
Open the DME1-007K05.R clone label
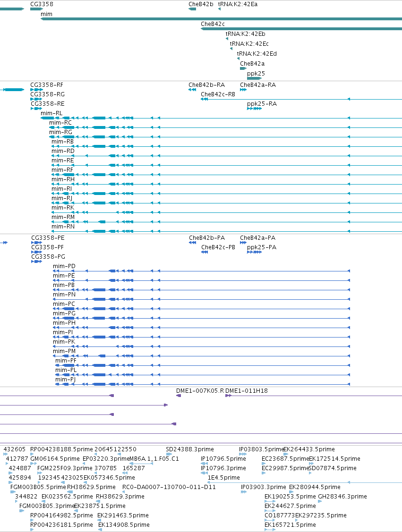[x=200, y=391]
